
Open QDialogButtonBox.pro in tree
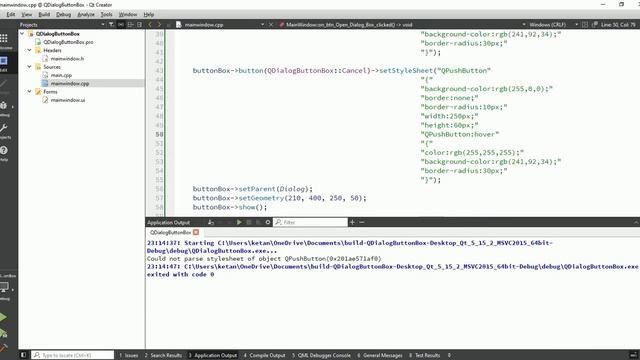coord(68,42)
